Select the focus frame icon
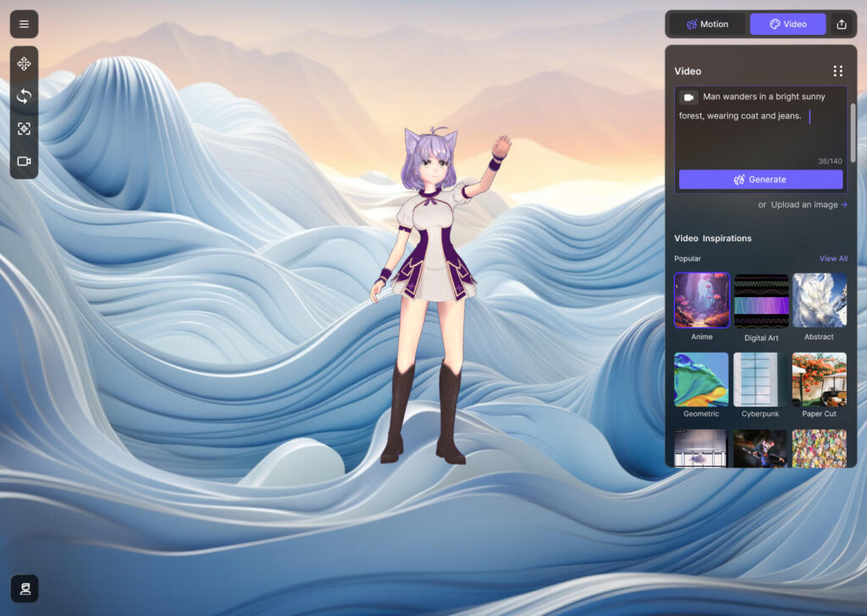This screenshot has width=867, height=616. tap(24, 129)
